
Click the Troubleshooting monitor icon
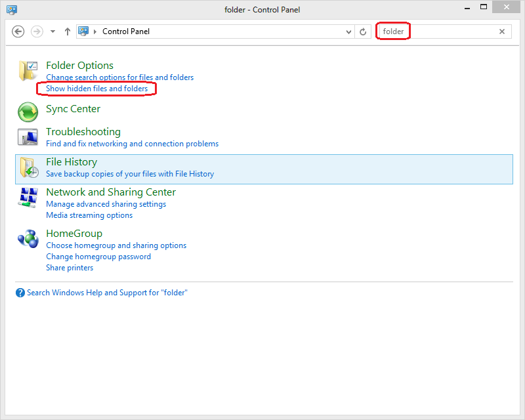28,137
